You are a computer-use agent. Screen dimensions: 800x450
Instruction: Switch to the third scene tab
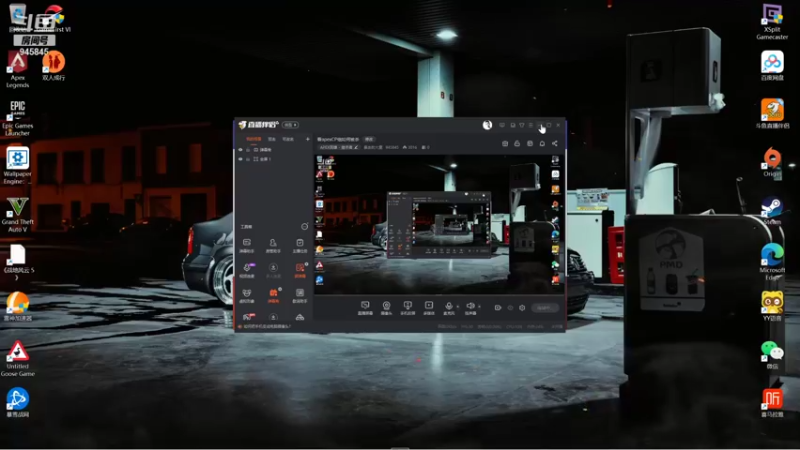[288, 139]
